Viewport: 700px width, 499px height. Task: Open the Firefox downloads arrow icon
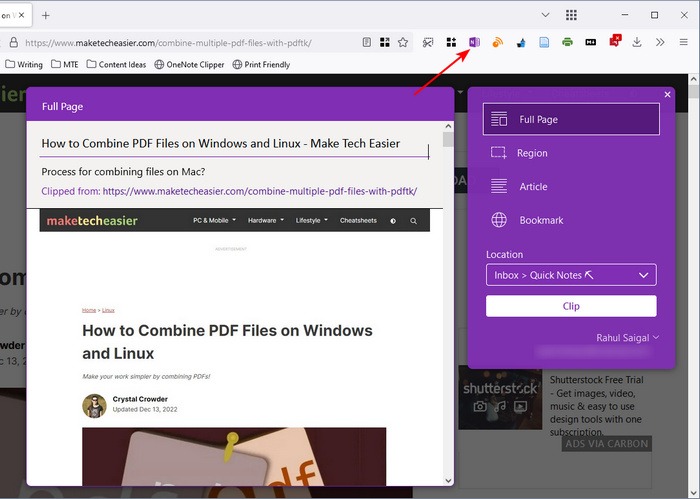pos(637,42)
